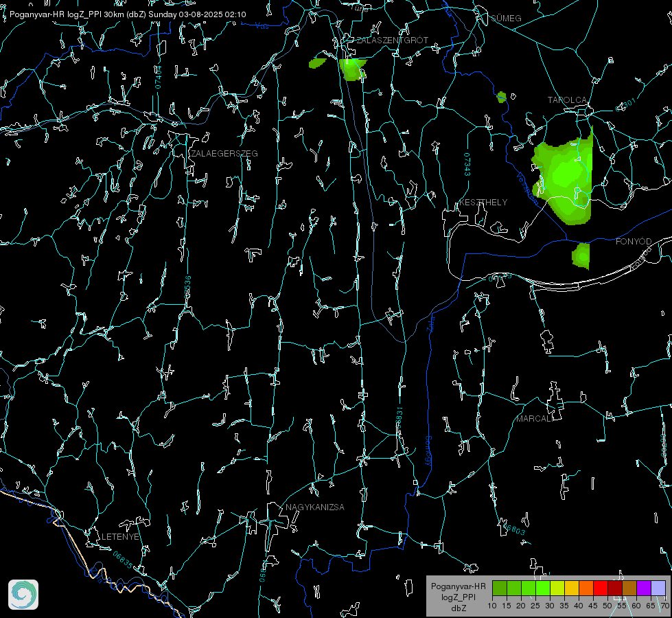672x618 pixels.
Task: Click the dark red 50-55 dBZ legend swatch
Action: (x=615, y=588)
